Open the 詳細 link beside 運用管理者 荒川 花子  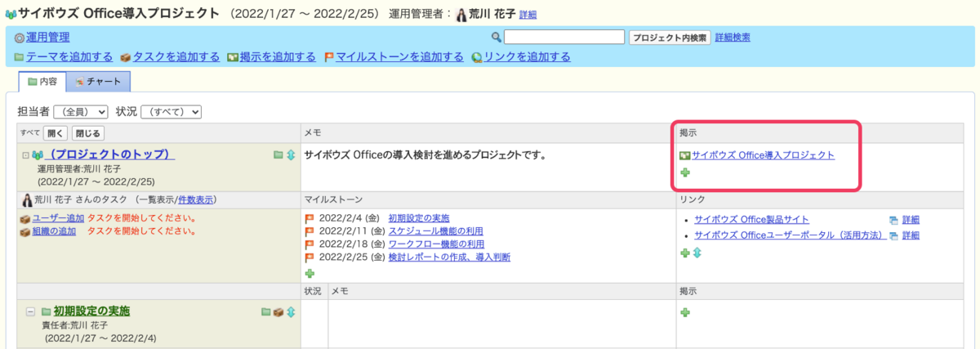[528, 16]
